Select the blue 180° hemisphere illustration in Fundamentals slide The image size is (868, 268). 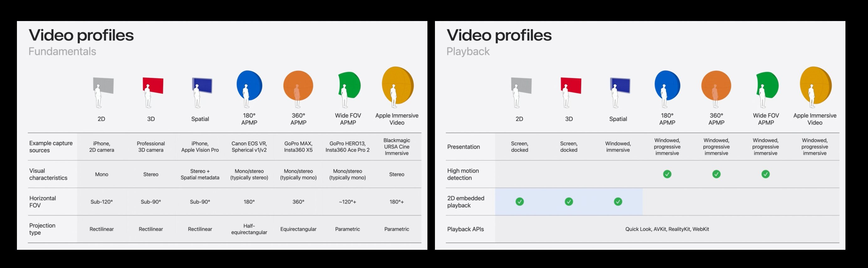coord(249,85)
